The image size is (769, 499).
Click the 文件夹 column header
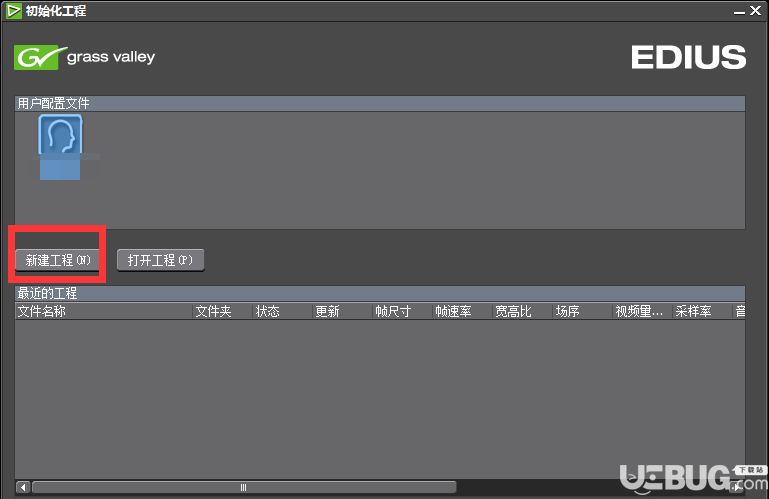[223, 311]
